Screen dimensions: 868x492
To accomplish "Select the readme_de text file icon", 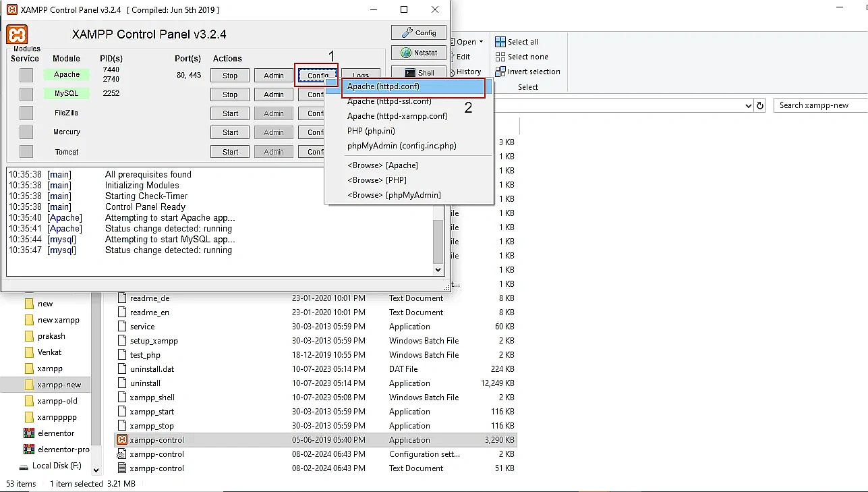I will 122,298.
